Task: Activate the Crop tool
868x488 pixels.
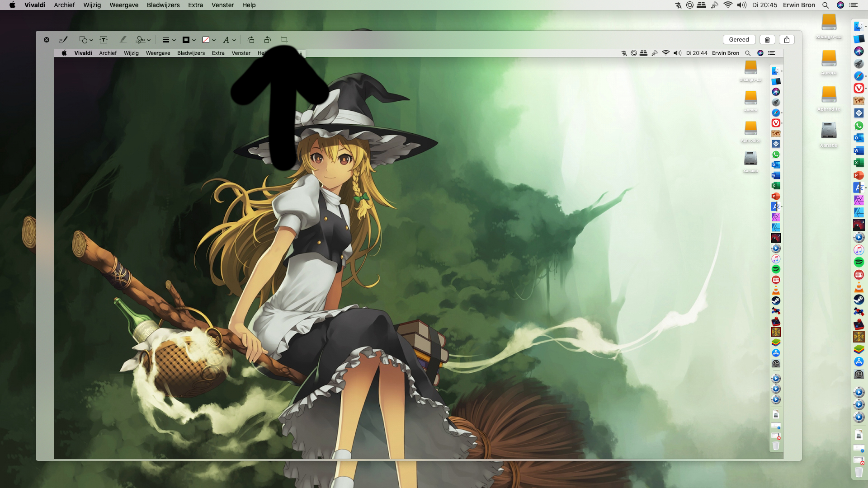Action: (284, 40)
